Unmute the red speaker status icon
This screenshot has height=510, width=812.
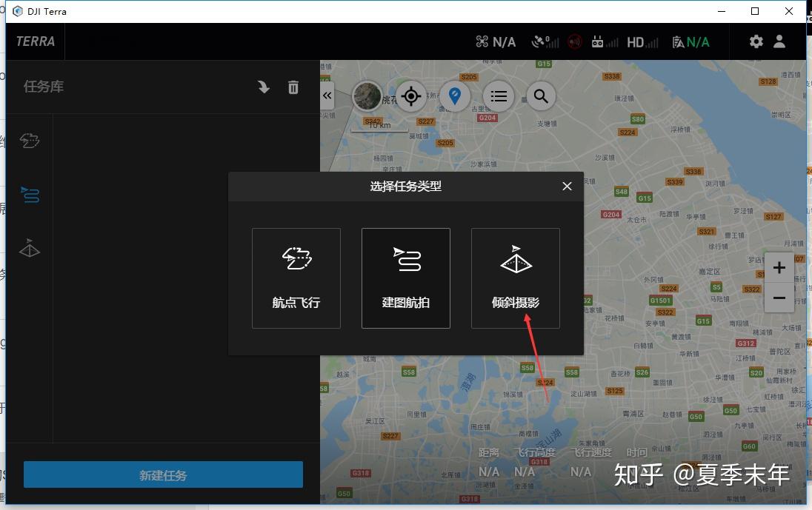point(574,41)
